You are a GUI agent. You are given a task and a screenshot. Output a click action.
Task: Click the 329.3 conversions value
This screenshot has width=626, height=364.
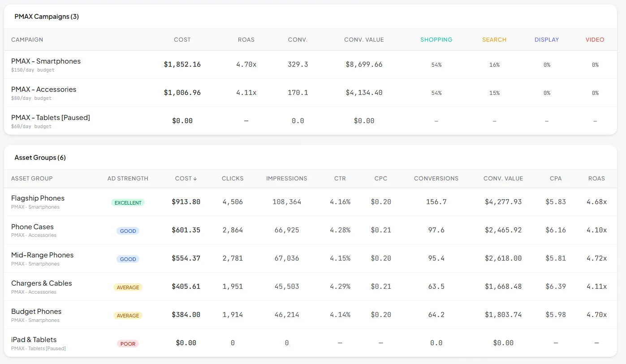point(298,64)
